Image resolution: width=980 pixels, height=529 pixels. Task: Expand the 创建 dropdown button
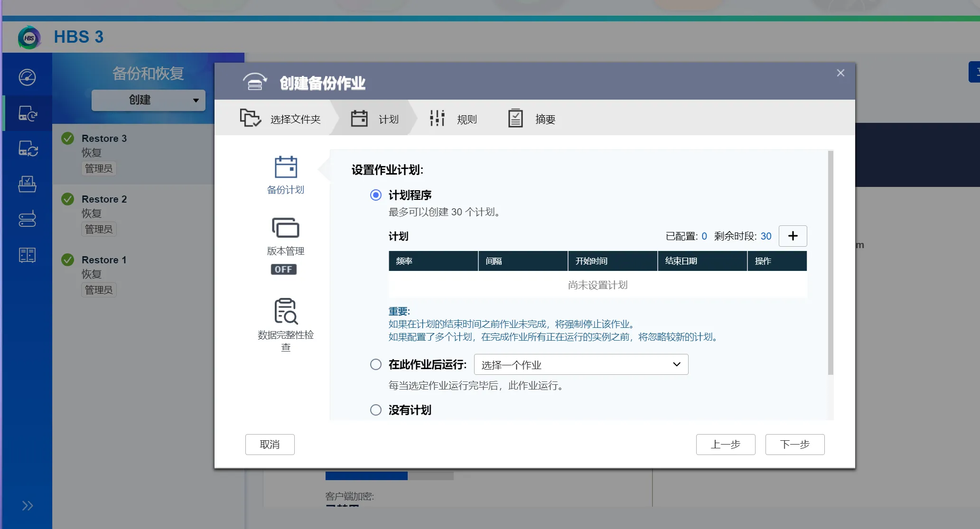148,100
